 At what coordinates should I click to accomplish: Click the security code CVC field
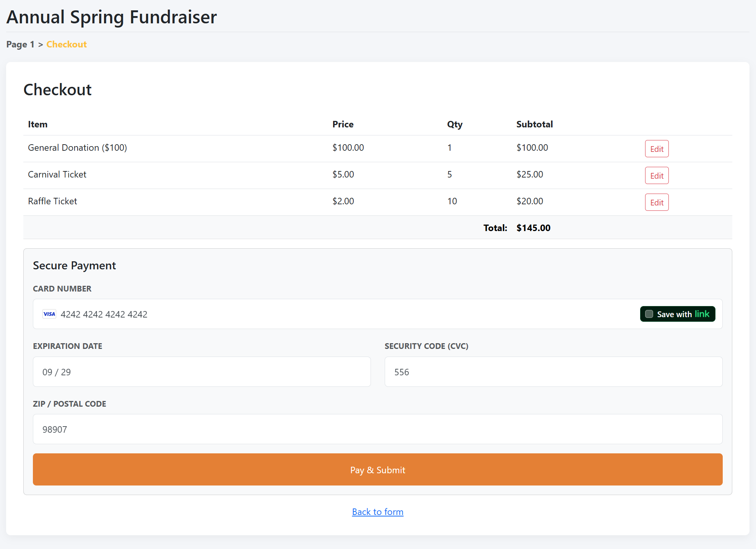(553, 372)
